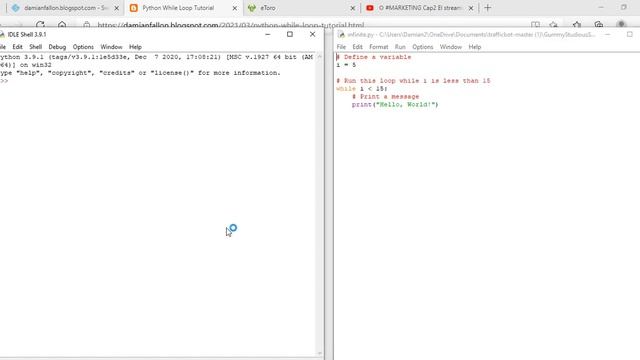The image size is (640, 360).
Task: Click the "while i < 15:" code line
Action: [x=362, y=89]
